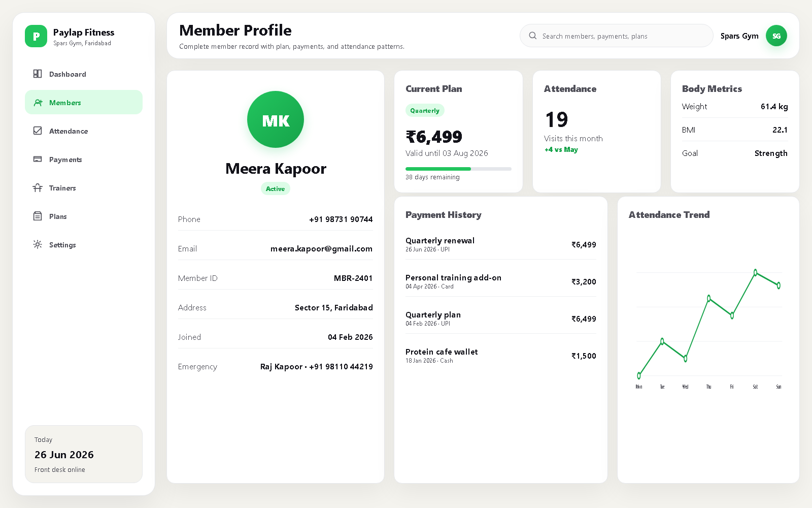Viewport: 812px width, 508px height.
Task: Click phone number +91 98731 90744
Action: coord(341,219)
